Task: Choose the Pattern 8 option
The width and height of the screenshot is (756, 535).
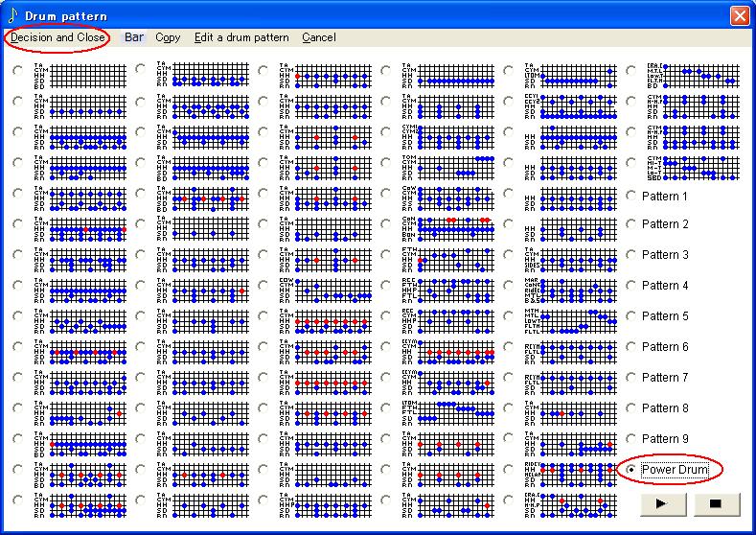Action: click(630, 408)
